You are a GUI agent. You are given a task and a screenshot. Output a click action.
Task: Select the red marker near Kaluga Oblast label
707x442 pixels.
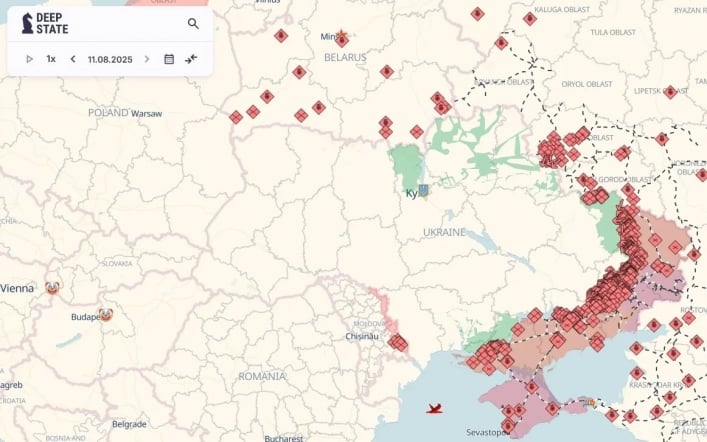coord(530,18)
